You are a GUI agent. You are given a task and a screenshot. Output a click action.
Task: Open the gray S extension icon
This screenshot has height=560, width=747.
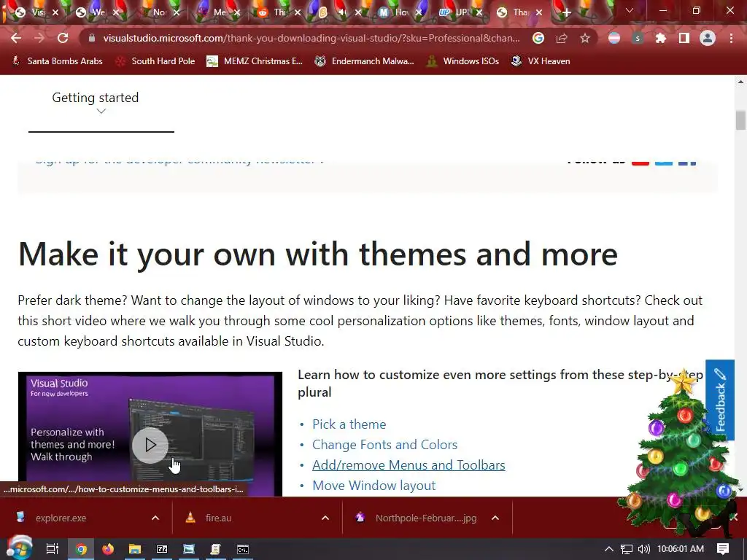pyautogui.click(x=638, y=38)
